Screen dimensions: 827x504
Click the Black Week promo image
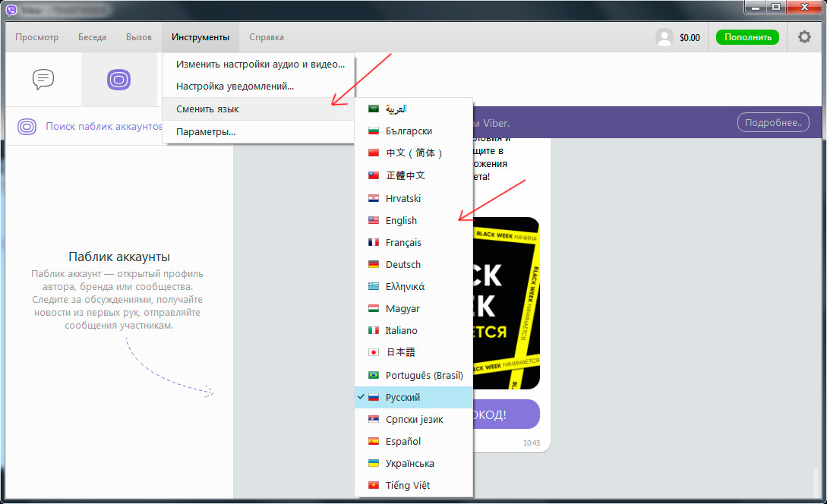click(507, 303)
